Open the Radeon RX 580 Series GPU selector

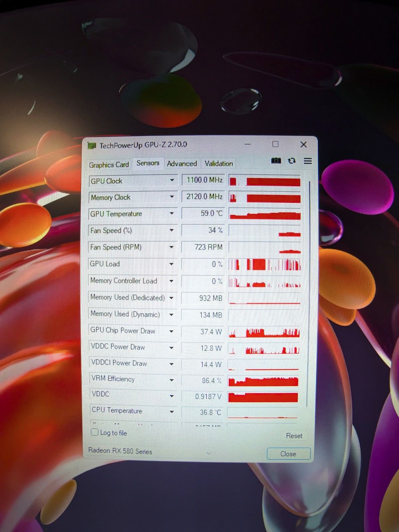150,452
